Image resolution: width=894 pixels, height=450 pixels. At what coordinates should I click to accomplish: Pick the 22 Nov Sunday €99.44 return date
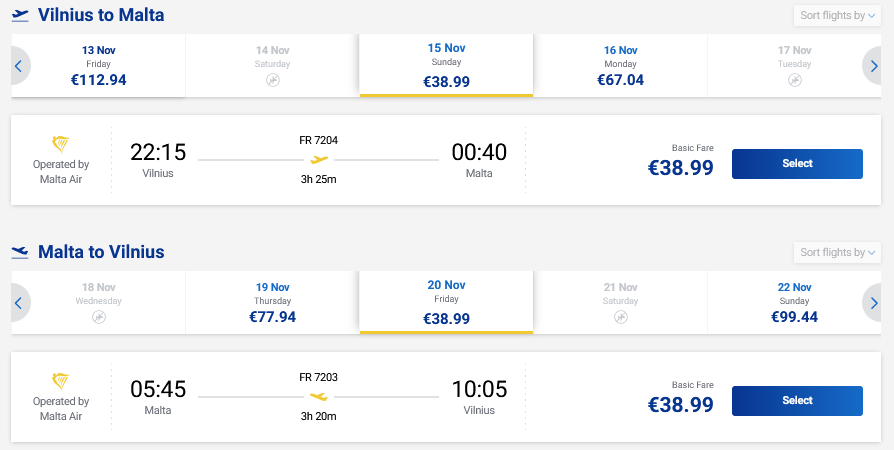pos(794,302)
